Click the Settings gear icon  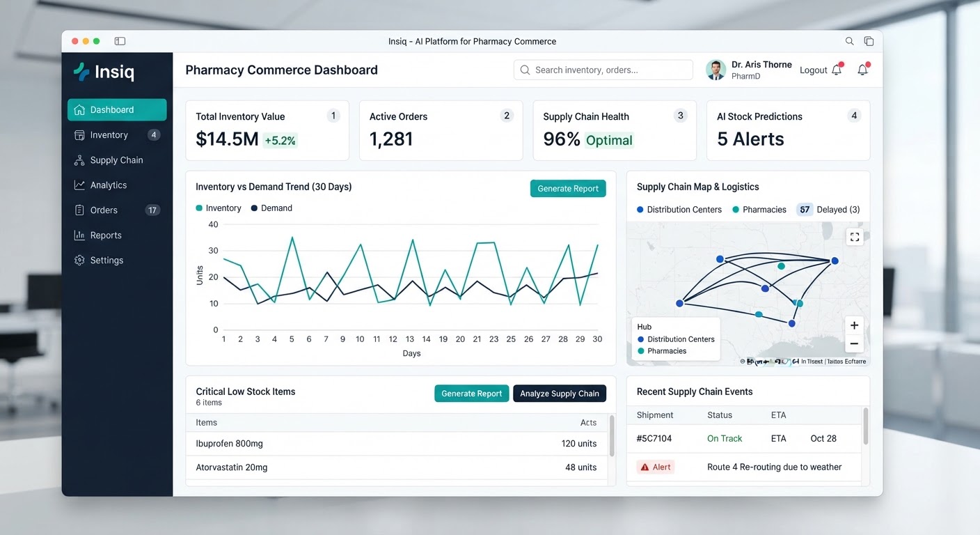click(x=79, y=261)
